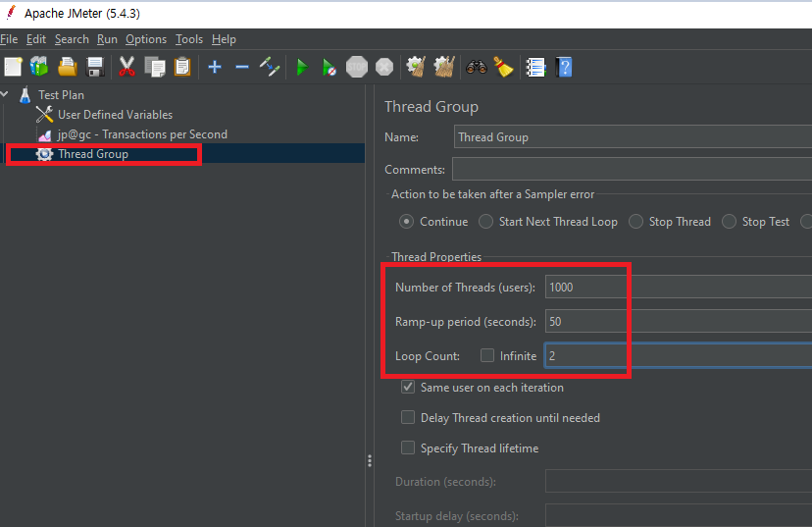
Task: Copy the selected element icon
Action: (x=155, y=67)
